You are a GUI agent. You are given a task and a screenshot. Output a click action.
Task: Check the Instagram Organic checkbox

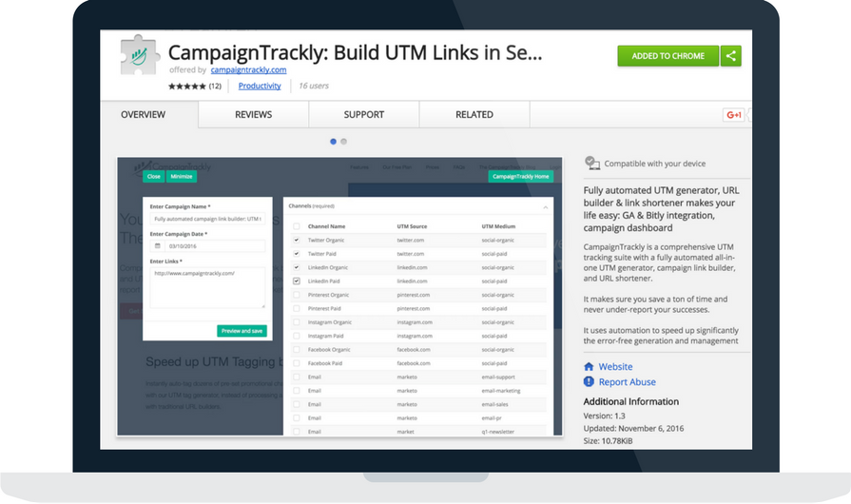click(x=297, y=322)
